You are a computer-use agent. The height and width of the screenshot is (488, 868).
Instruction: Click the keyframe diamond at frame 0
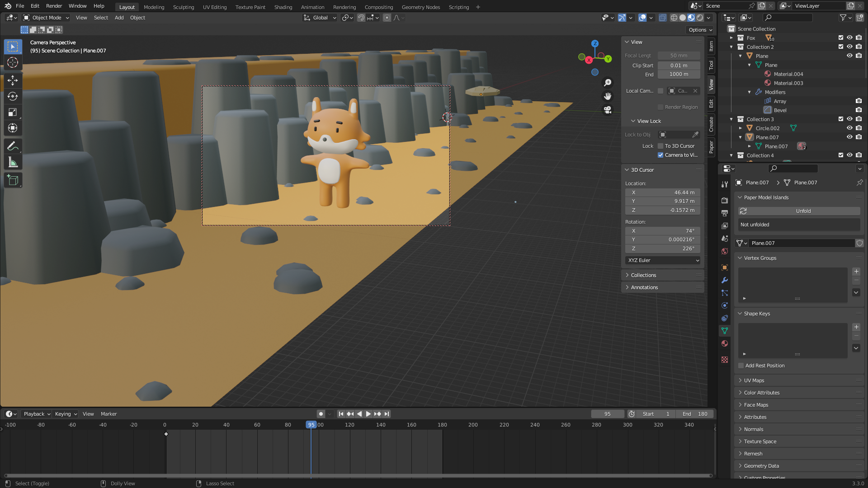(166, 434)
